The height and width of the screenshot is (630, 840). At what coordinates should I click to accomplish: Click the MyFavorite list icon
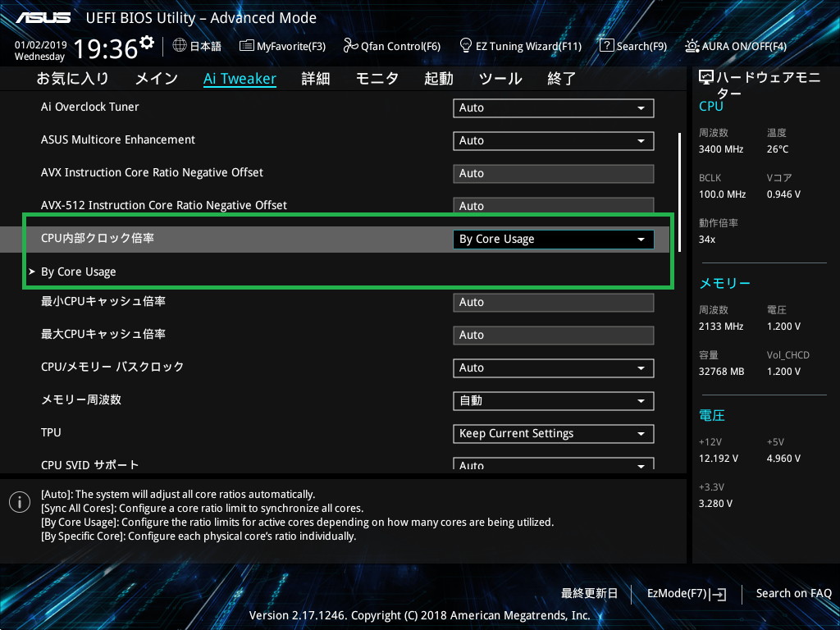tap(246, 46)
